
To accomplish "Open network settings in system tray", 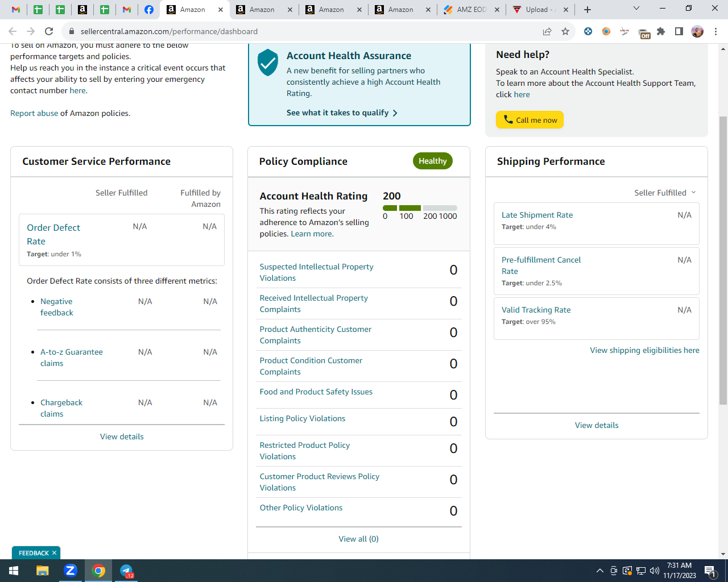I will coord(641,571).
